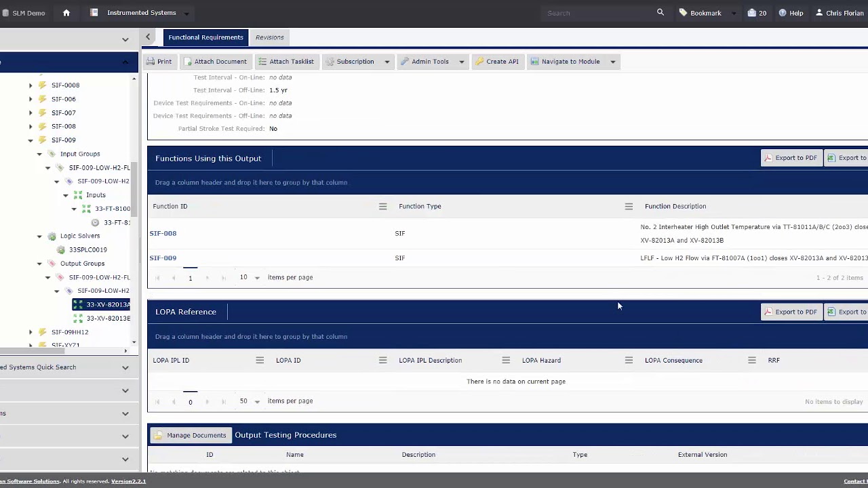Expand the SIF-006 tree node
This screenshot has height=488, width=868.
[x=31, y=99]
